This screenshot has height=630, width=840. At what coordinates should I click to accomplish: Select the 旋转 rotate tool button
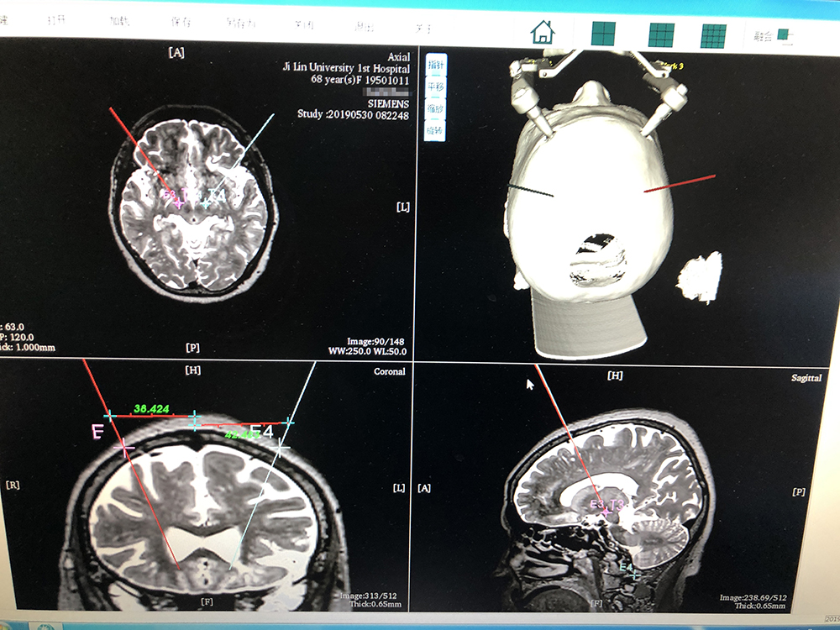click(x=435, y=131)
